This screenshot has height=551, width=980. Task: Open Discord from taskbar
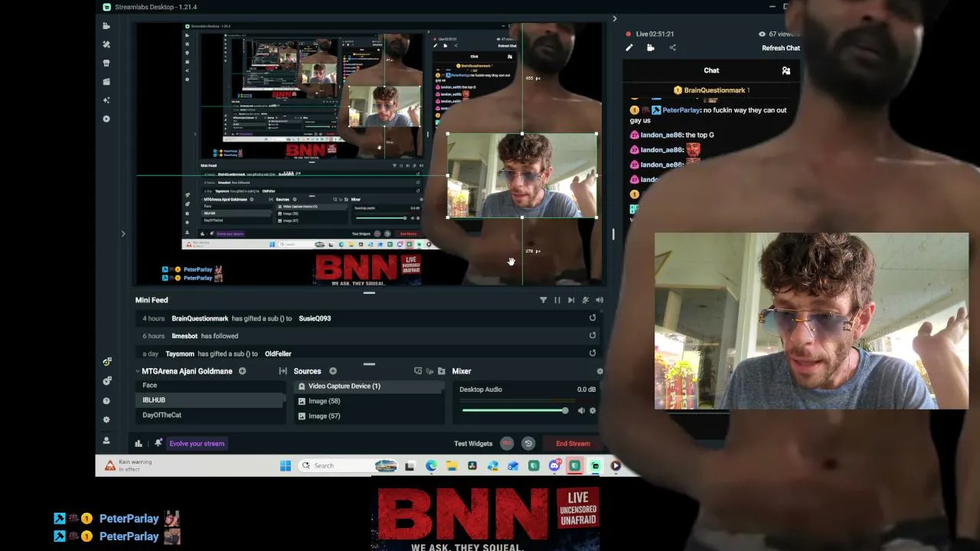[x=554, y=465]
